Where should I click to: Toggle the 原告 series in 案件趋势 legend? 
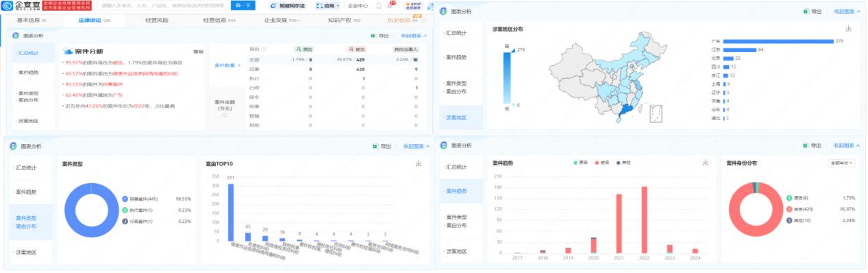click(x=581, y=163)
